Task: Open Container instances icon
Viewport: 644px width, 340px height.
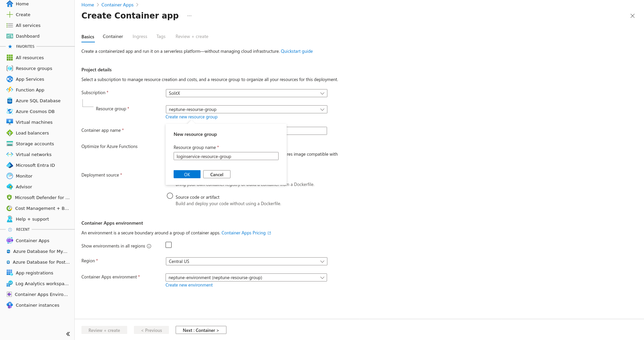Action: 10,305
